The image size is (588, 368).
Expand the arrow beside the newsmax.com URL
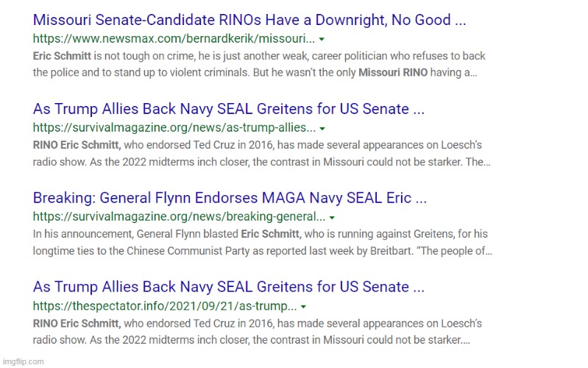click(322, 39)
